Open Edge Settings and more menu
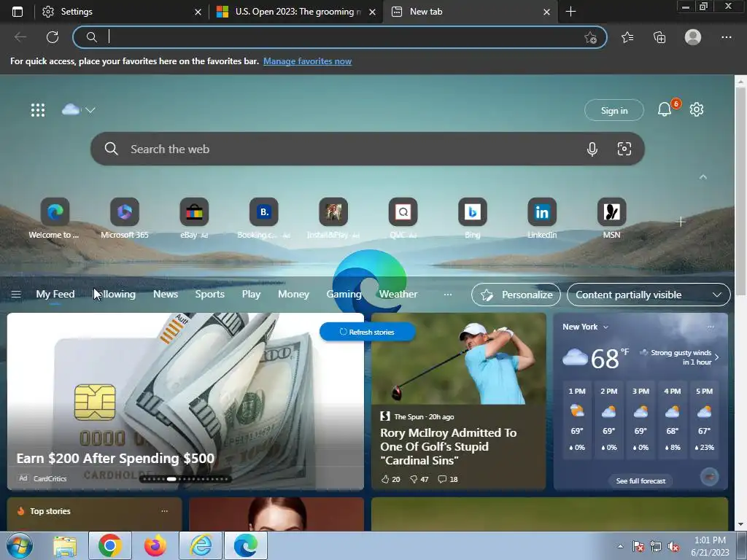The height and width of the screenshot is (560, 747). coord(726,37)
